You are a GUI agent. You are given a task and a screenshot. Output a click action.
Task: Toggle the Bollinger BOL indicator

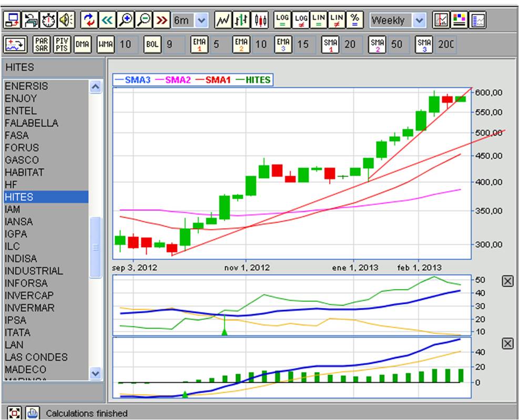click(x=151, y=45)
